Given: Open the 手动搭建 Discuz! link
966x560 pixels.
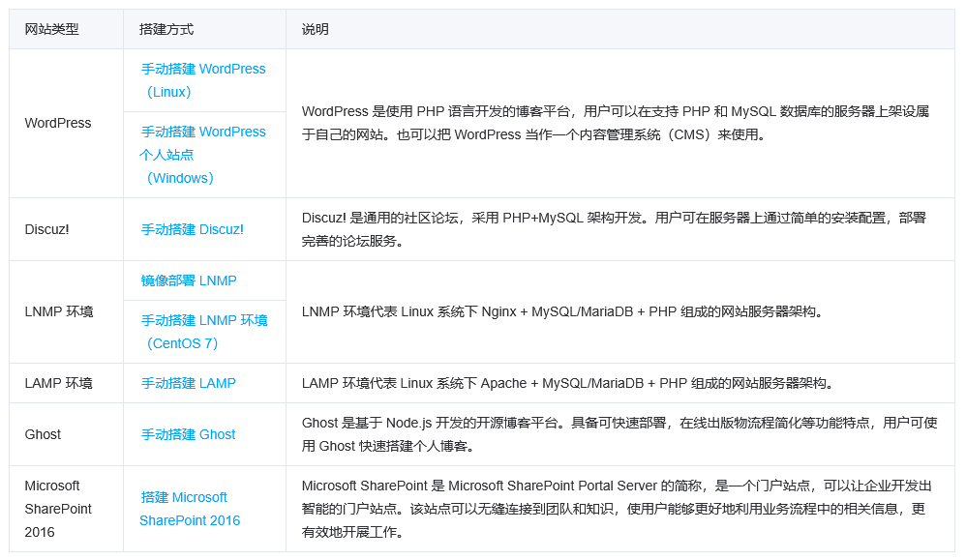Looking at the screenshot, I should (x=193, y=229).
